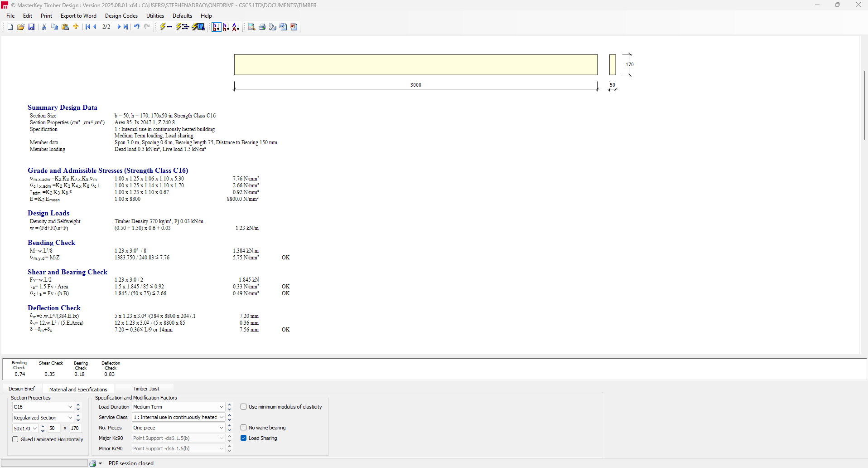
Task: Switch to the Timber Joist tab
Action: (146, 389)
